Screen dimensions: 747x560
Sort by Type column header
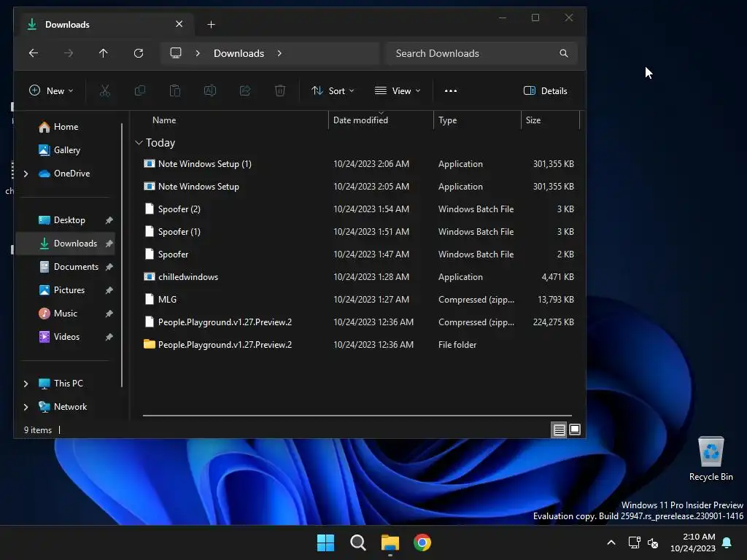[x=447, y=120]
